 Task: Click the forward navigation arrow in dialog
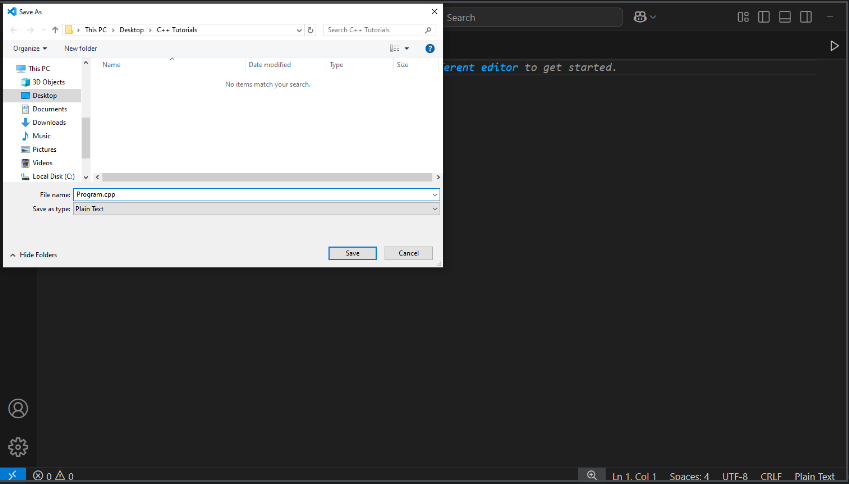[30, 30]
